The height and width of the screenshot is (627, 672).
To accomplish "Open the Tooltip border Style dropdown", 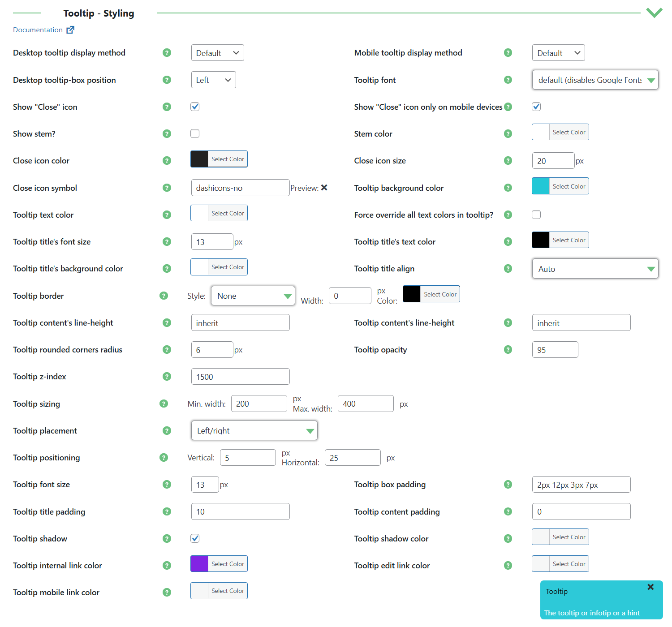I will [x=253, y=296].
